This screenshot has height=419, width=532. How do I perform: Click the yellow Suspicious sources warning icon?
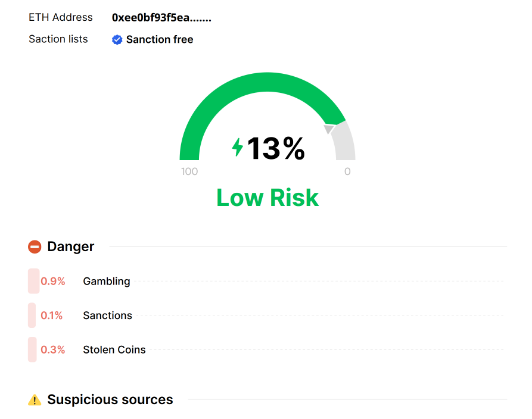[x=35, y=400]
